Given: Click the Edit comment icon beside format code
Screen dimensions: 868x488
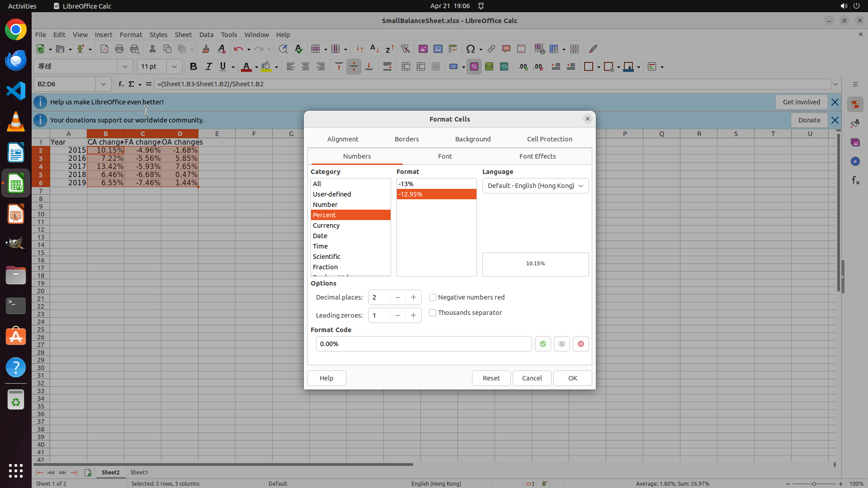Looking at the screenshot, I should 561,344.
